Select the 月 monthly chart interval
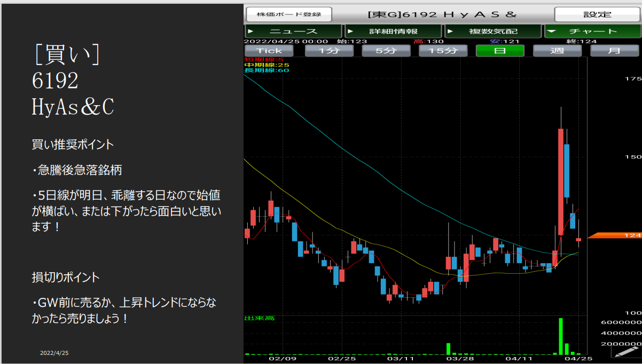642x364 pixels. [615, 51]
